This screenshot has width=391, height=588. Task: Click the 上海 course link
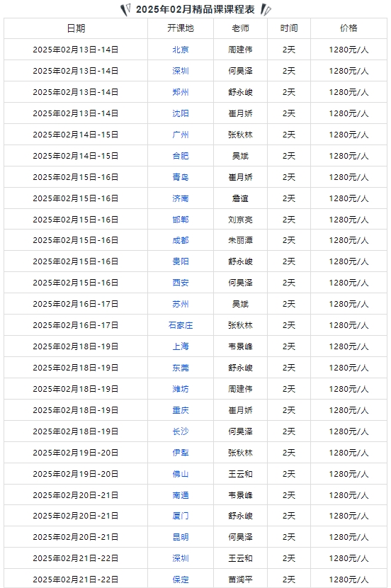[181, 346]
